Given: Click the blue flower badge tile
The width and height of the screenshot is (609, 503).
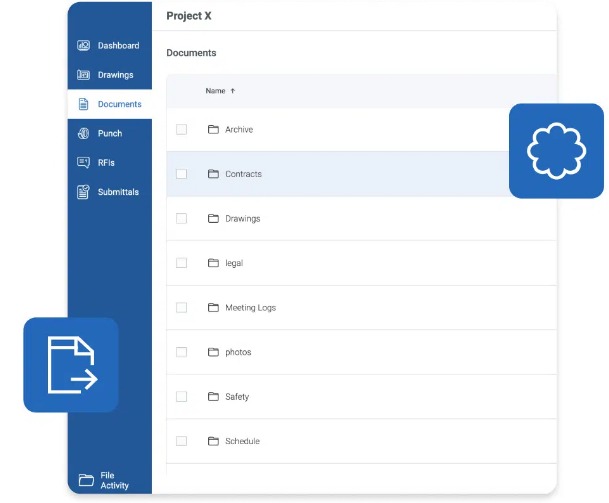Looking at the screenshot, I should [x=556, y=151].
